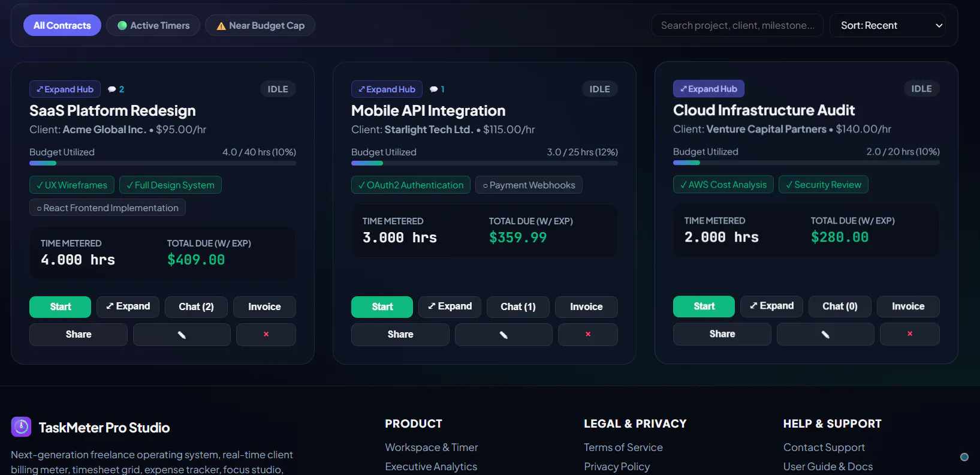This screenshot has height=475, width=980.
Task: Click Mobile API Integration budget progress bar
Action: click(484, 163)
